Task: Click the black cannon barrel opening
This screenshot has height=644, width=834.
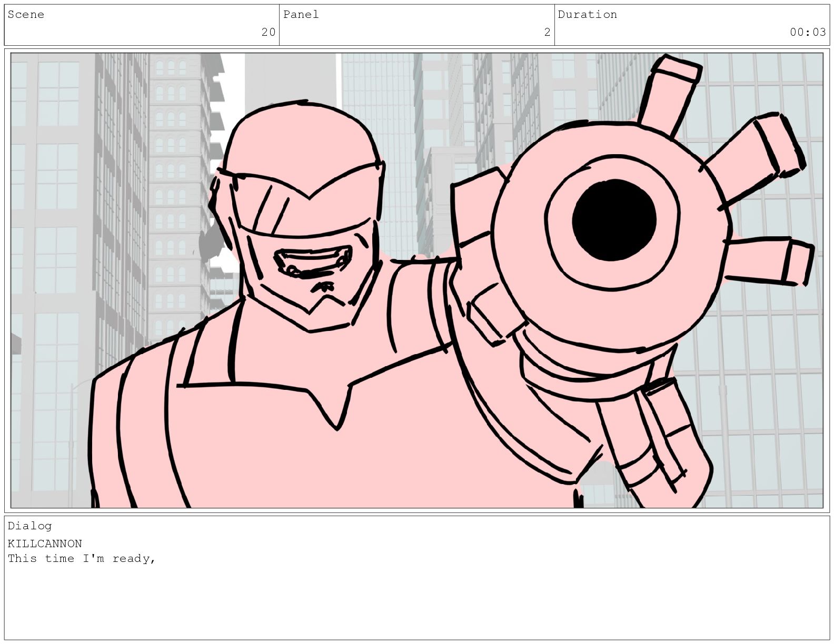Action: click(x=614, y=220)
